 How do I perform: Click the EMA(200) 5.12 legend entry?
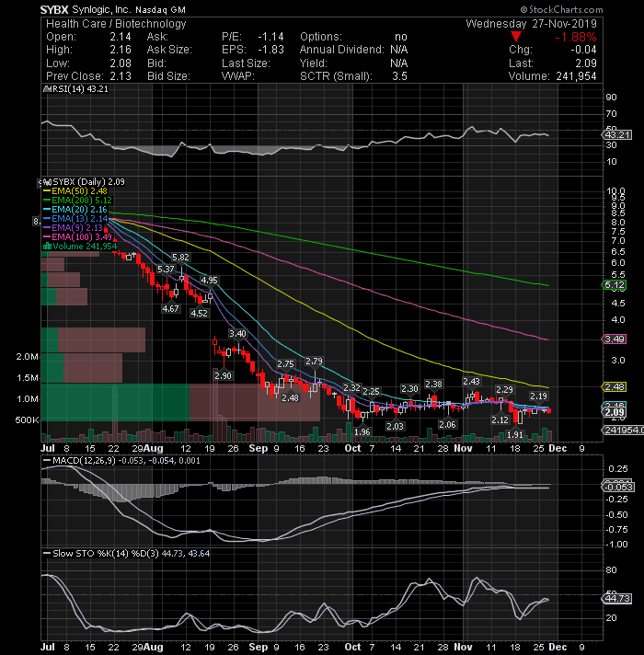pos(77,201)
